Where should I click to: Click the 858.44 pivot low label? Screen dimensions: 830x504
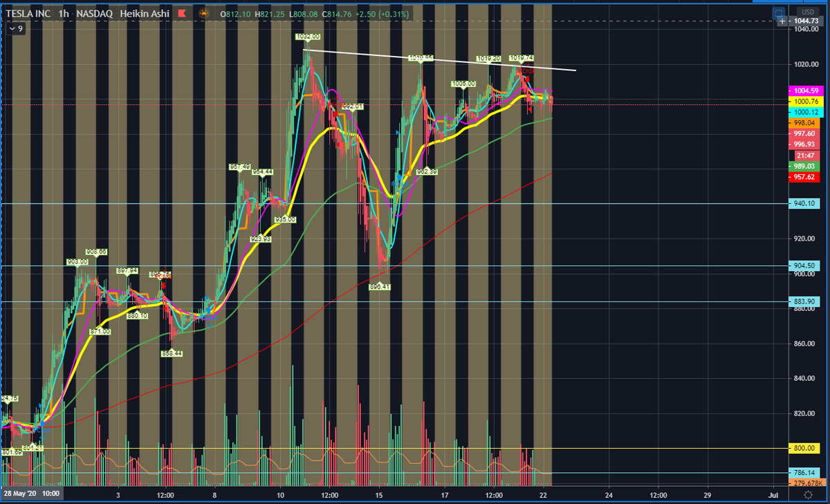[x=172, y=353]
